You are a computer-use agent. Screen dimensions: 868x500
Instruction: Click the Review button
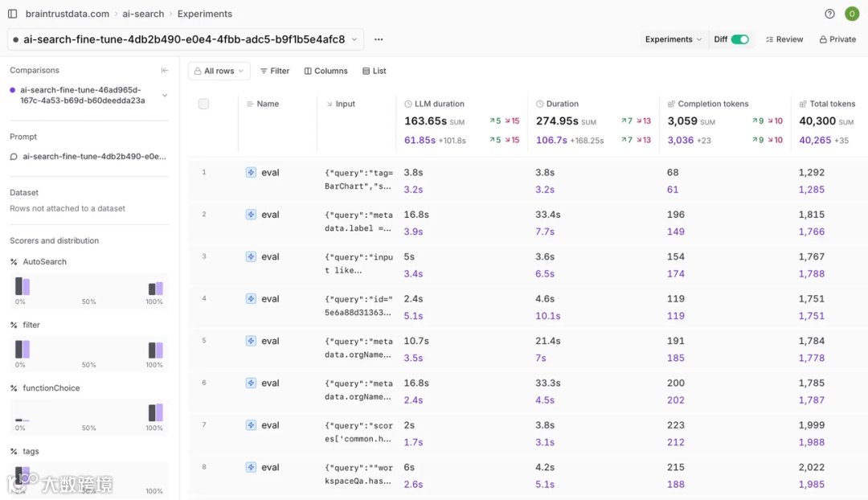(784, 39)
